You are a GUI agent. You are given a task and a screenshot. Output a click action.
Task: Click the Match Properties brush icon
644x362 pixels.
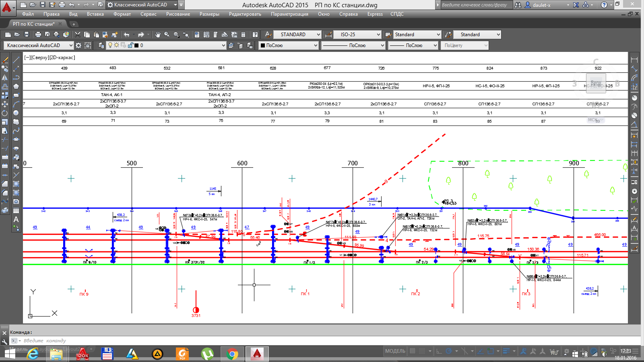point(105,35)
